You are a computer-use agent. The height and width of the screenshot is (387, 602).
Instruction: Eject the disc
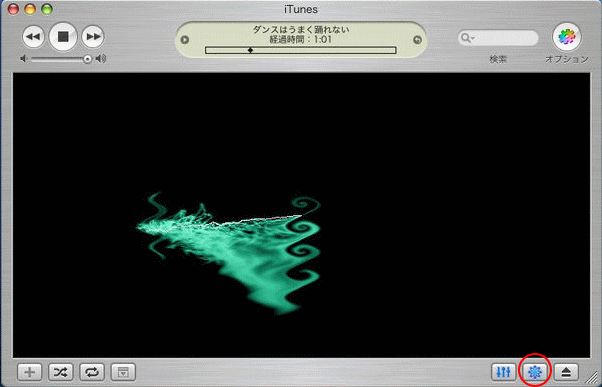point(566,372)
